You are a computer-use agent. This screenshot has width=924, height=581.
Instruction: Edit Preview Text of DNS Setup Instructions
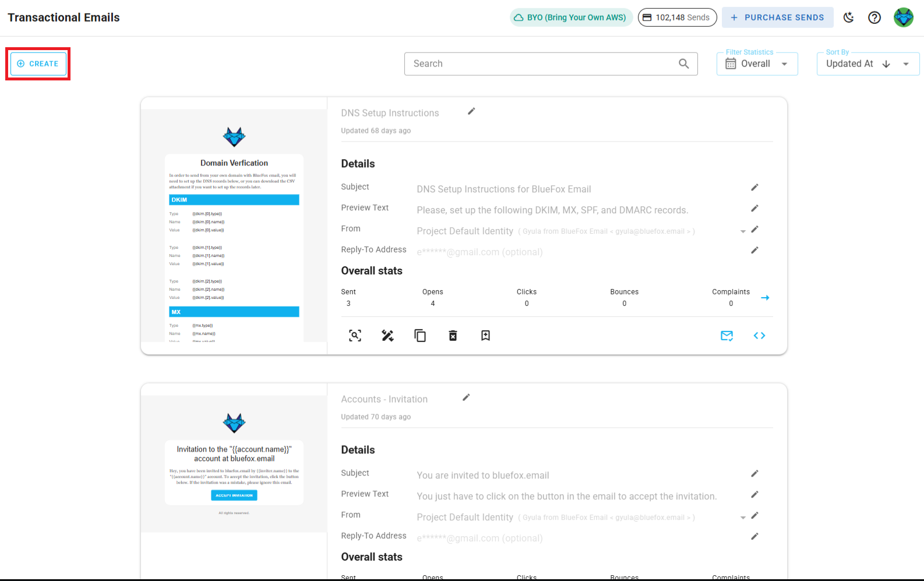[x=754, y=208]
